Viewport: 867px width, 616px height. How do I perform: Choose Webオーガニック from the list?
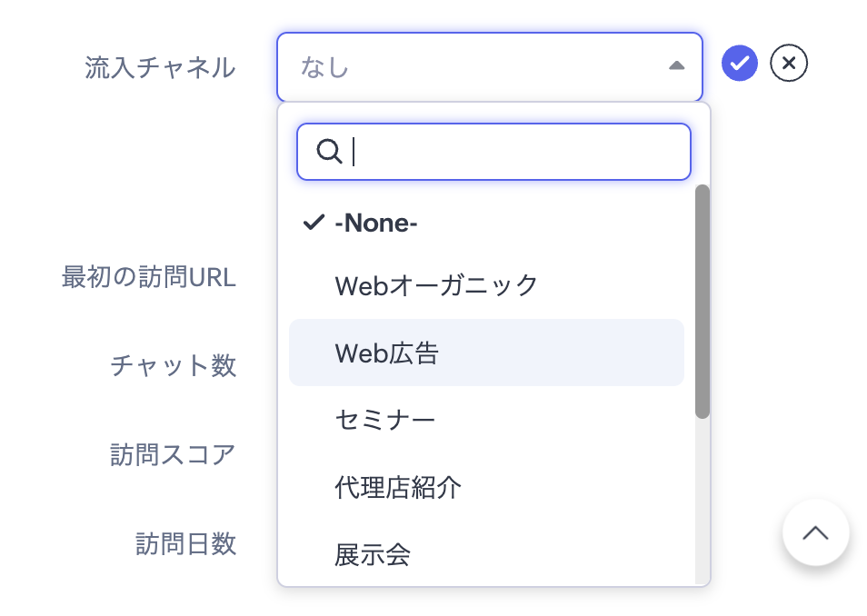coord(436,285)
